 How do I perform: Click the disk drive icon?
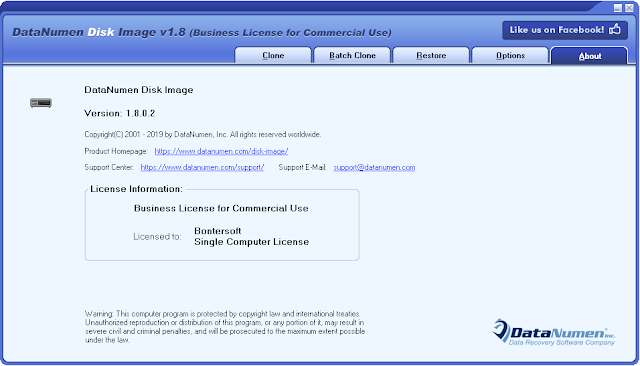pyautogui.click(x=41, y=102)
